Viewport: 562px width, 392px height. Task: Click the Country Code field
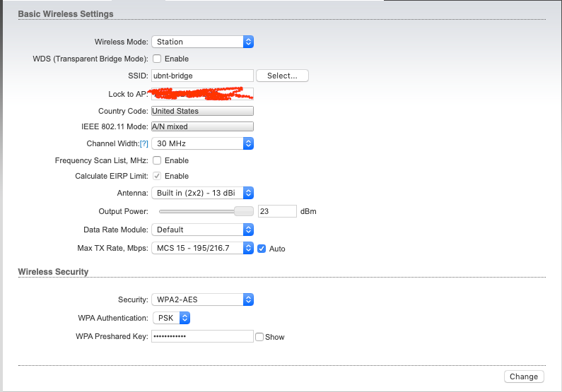click(x=202, y=111)
